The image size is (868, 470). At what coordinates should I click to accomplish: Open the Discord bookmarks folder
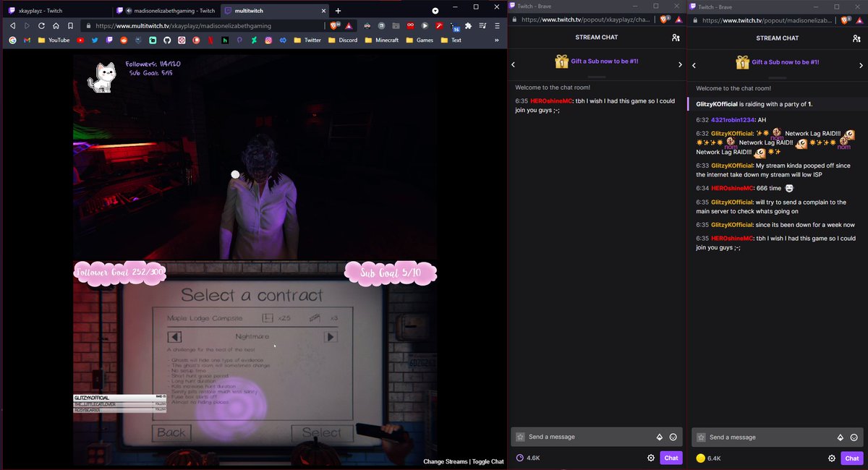[344, 40]
